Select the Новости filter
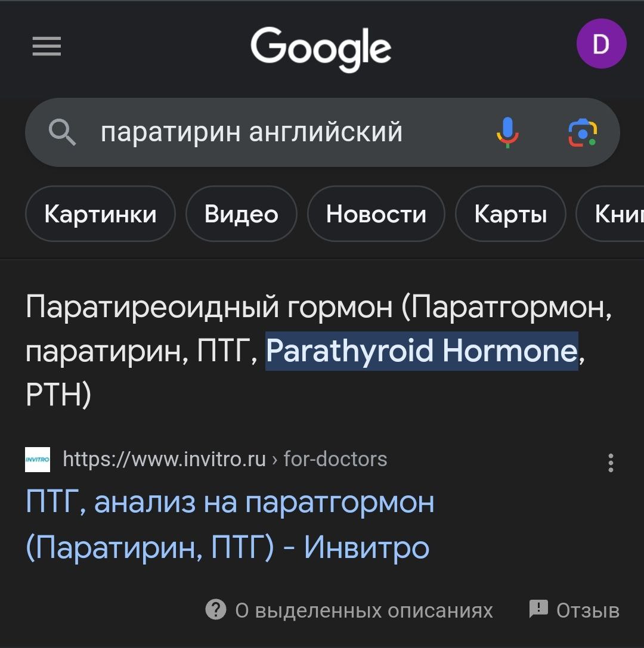The width and height of the screenshot is (644, 648). pos(376,213)
